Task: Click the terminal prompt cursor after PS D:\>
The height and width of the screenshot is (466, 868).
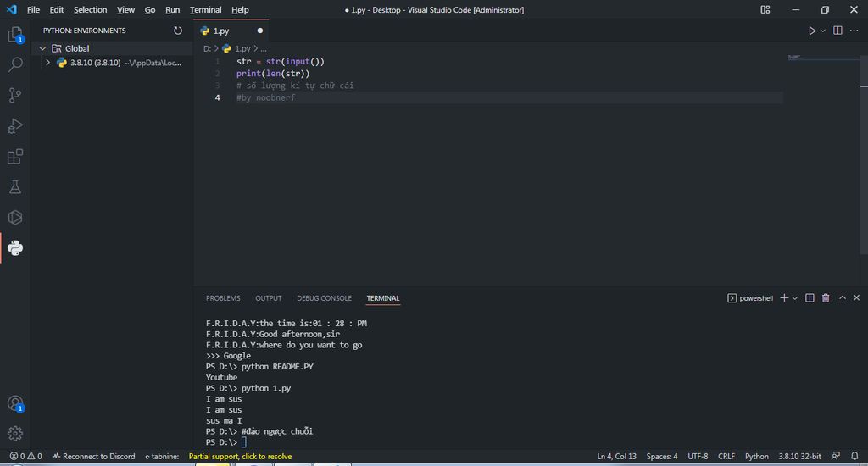Action: (243, 441)
